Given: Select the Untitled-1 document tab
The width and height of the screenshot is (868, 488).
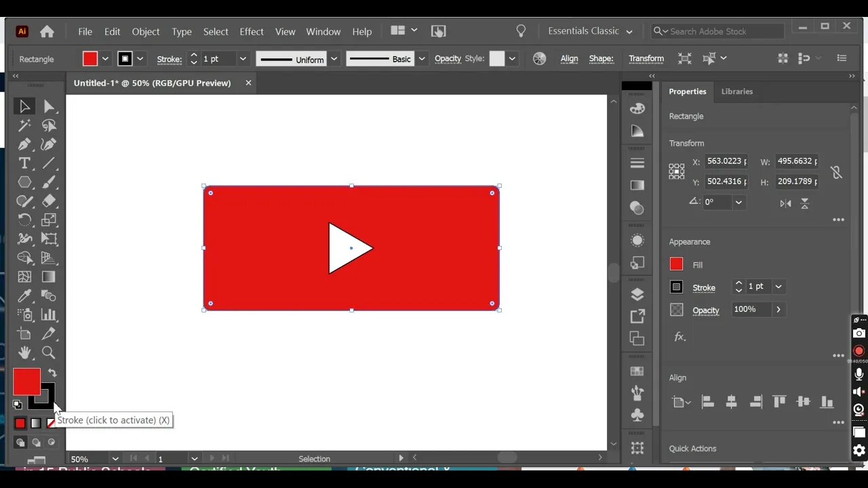Looking at the screenshot, I should pos(153,83).
